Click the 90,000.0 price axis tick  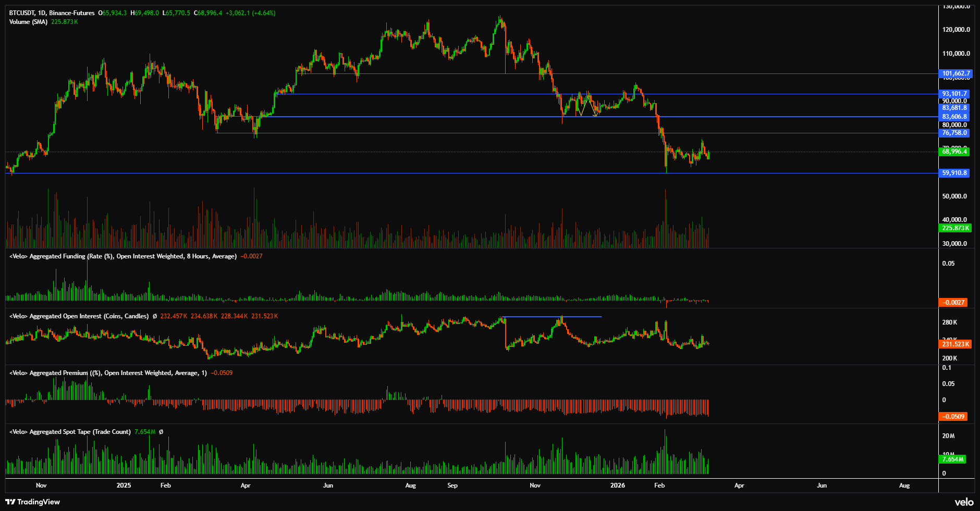click(x=954, y=101)
